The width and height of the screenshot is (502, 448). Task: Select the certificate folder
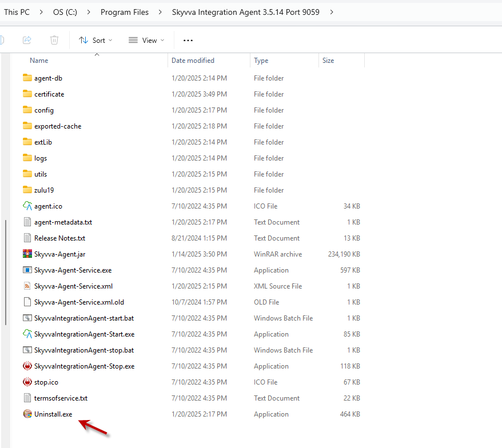click(49, 94)
